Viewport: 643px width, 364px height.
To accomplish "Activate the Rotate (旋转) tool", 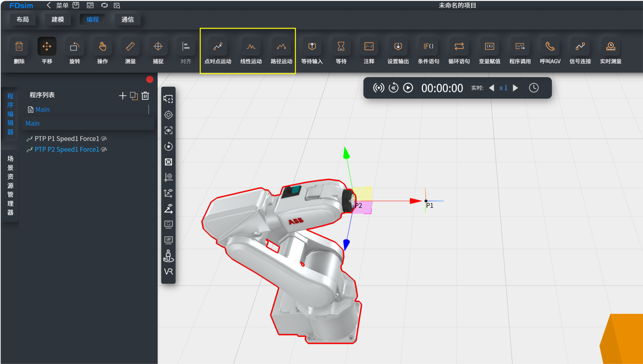I will click(x=75, y=47).
